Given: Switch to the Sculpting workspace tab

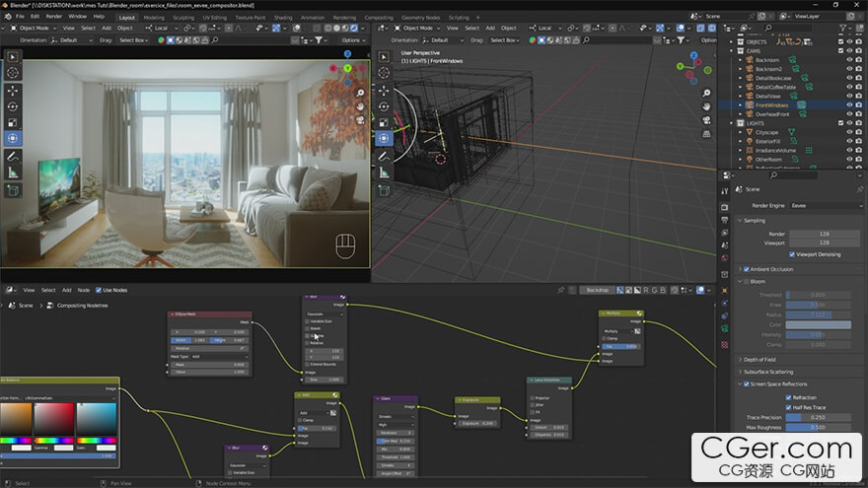Looking at the screenshot, I should pos(183,18).
